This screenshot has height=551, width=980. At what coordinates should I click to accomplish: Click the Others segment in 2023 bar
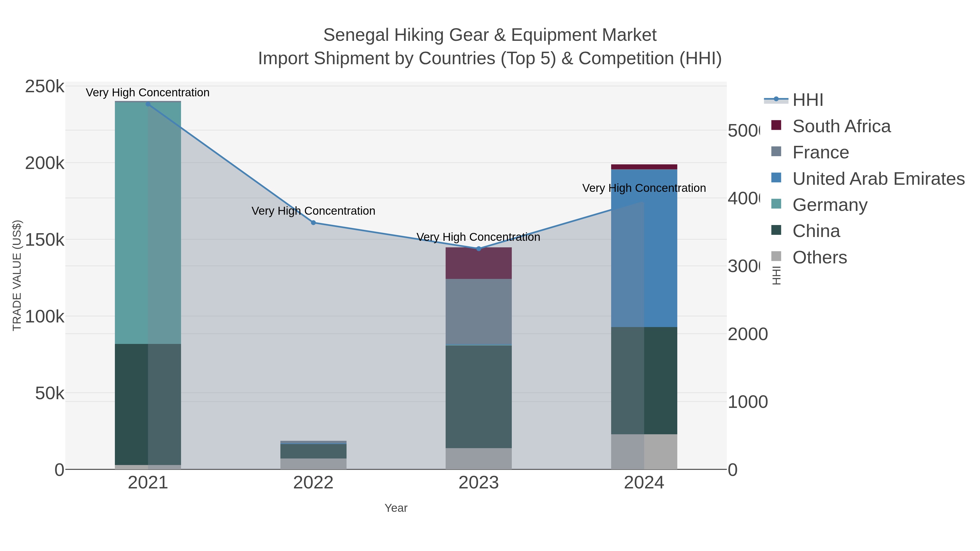479,459
